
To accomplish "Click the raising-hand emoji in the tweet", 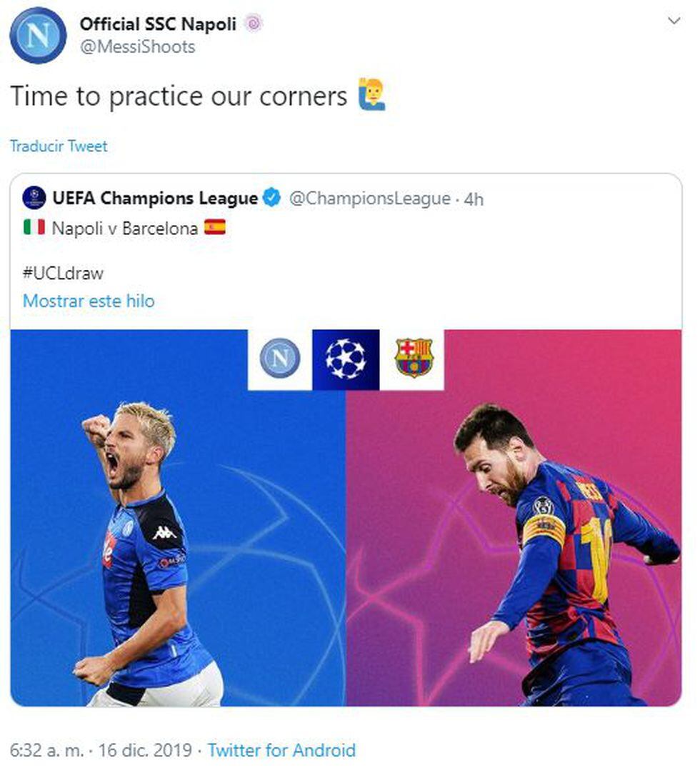I will 371,94.
